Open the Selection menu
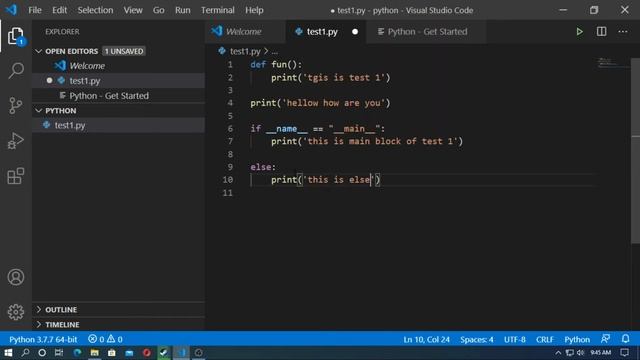Image resolution: width=640 pixels, height=360 pixels. [95, 10]
